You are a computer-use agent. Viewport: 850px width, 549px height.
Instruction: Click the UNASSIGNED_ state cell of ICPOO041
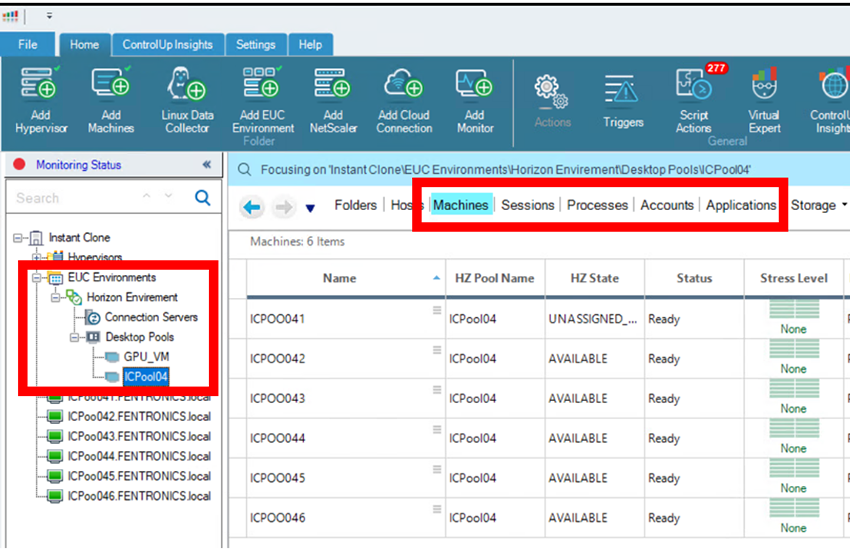click(593, 319)
